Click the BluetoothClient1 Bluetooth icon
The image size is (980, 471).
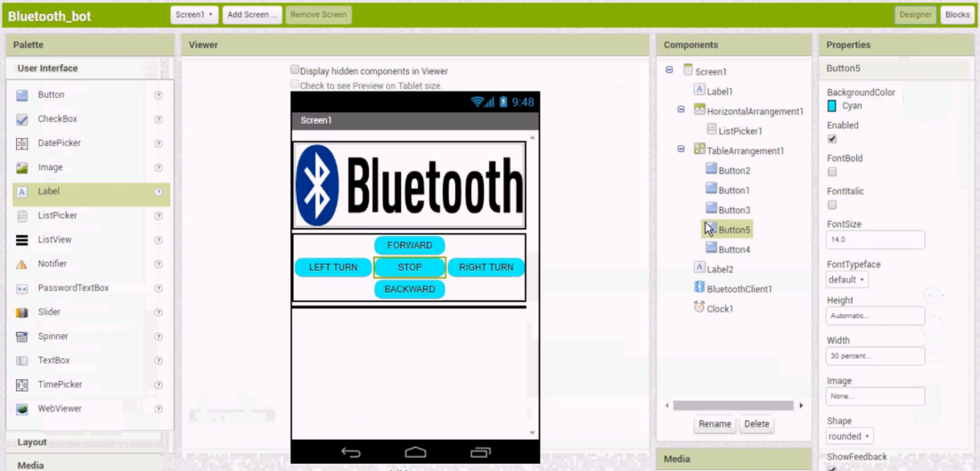(x=699, y=288)
